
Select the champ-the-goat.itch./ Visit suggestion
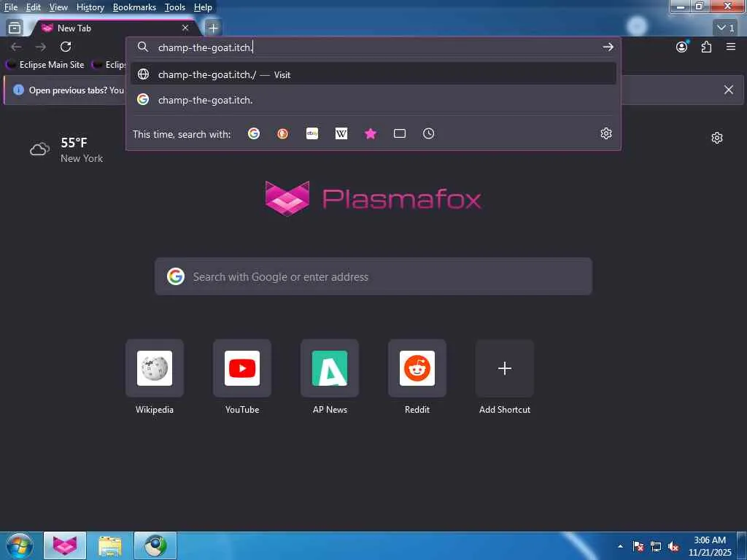(373, 74)
